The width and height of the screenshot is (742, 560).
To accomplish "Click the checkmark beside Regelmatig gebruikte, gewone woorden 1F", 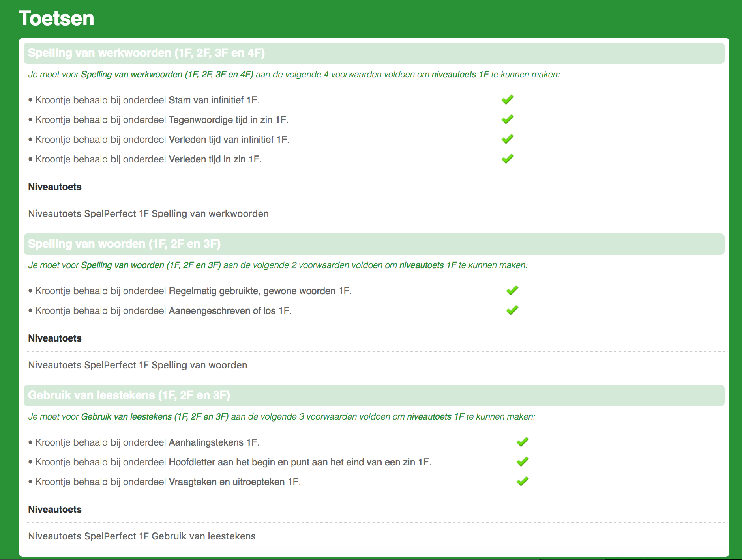I will click(x=512, y=291).
